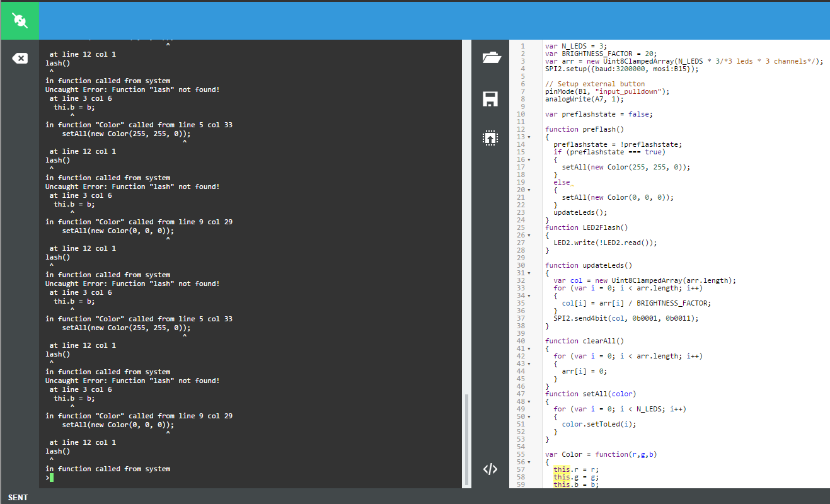Viewport: 830px width, 504px height.
Task: Click the SPI2.setup line of code
Action: pyautogui.click(x=621, y=69)
